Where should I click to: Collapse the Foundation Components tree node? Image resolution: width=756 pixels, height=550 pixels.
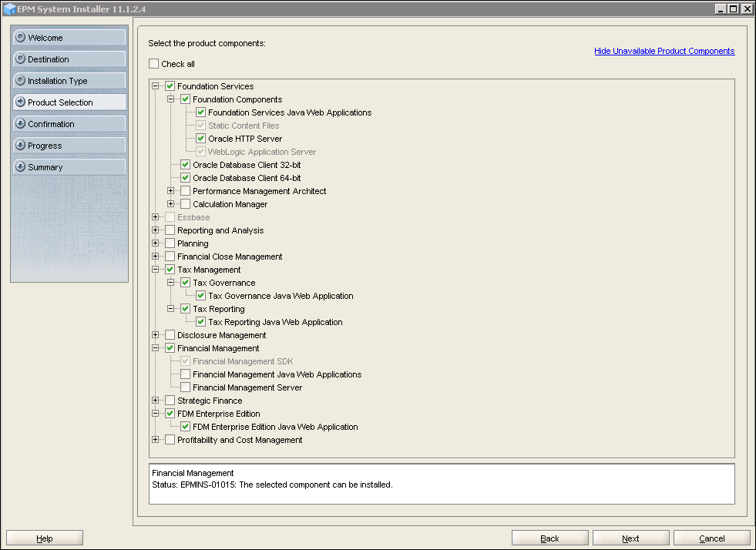click(170, 99)
